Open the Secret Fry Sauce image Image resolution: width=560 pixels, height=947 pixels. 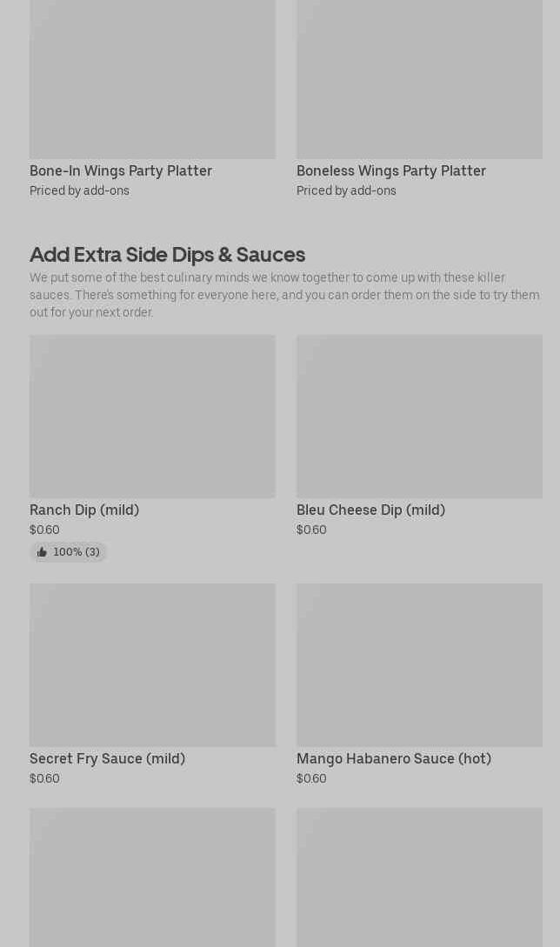pyautogui.click(x=152, y=665)
